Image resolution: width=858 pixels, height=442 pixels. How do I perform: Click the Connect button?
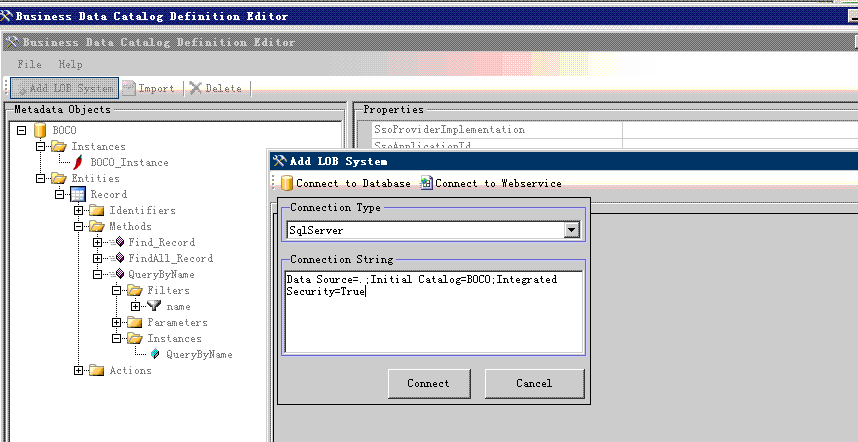[x=428, y=383]
